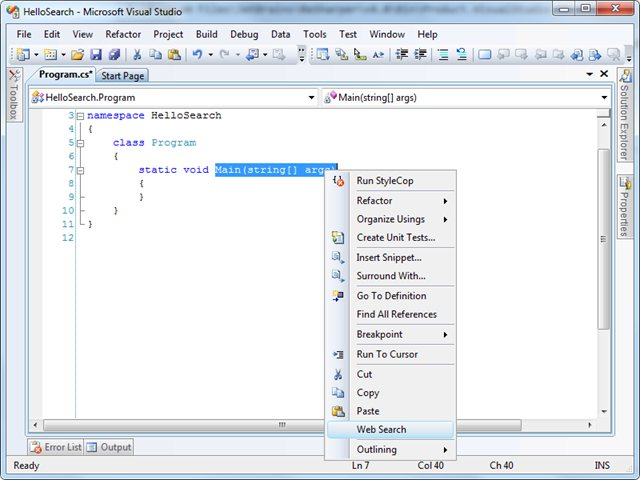Close the Program.cs document with X
640x480 pixels.
604,74
